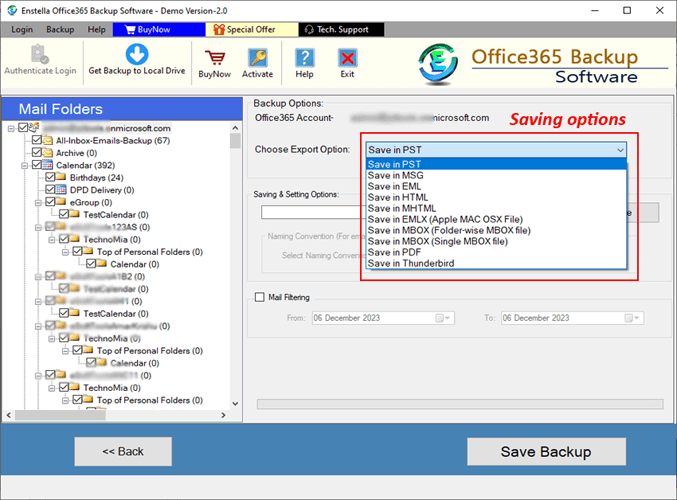Click the Save Backup button
The height and width of the screenshot is (500, 677).
pos(546,452)
